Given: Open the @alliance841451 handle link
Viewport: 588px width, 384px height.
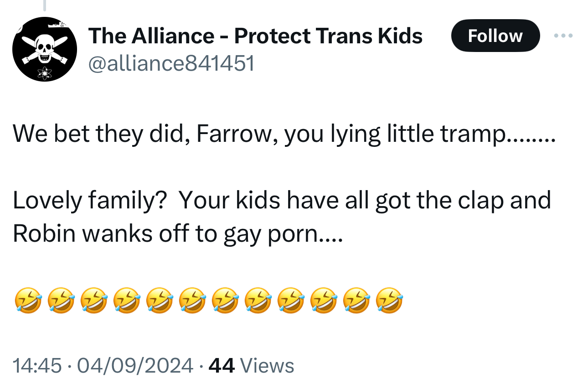Looking at the screenshot, I should pyautogui.click(x=171, y=64).
